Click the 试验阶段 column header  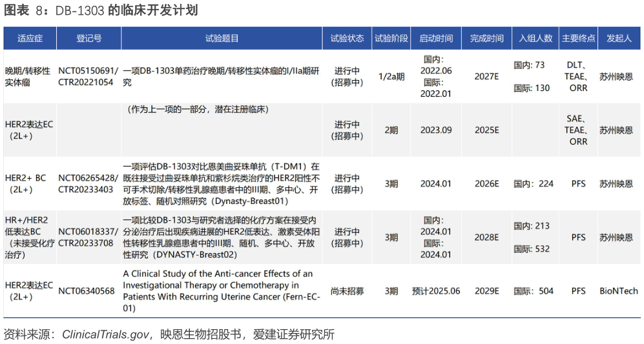coord(391,39)
